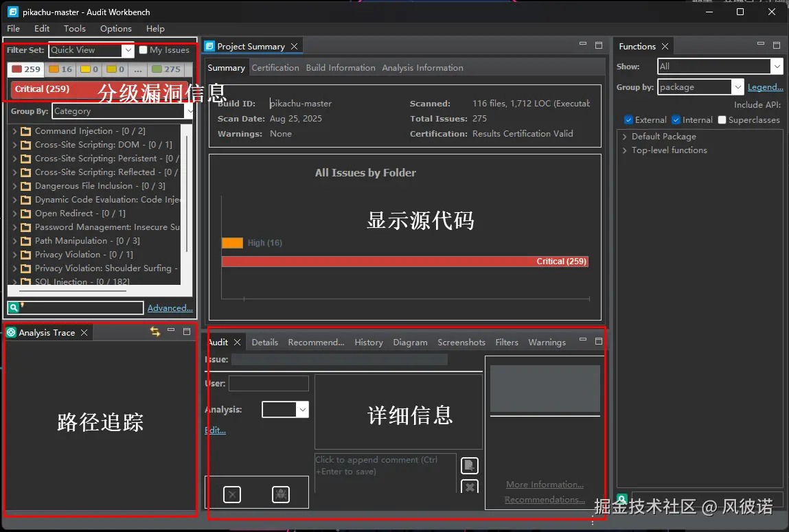Minimize the Analysis Trace panel
Image resolution: width=789 pixels, height=532 pixels.
(x=171, y=330)
